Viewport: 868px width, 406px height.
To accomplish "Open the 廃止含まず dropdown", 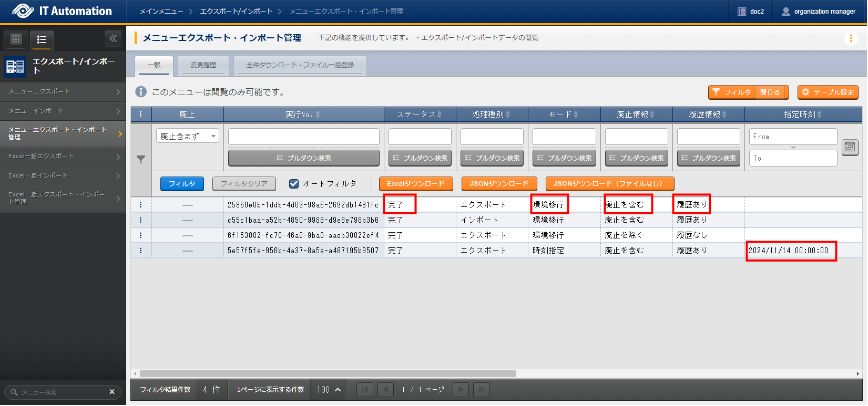I will click(x=188, y=137).
